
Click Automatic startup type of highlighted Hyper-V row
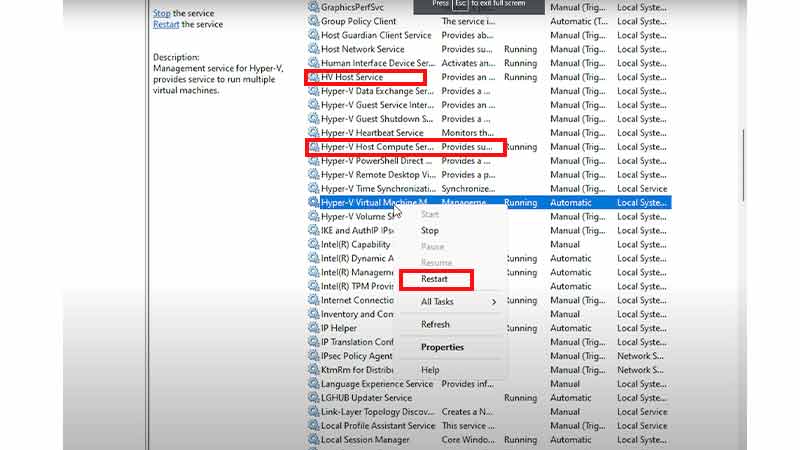click(x=570, y=203)
